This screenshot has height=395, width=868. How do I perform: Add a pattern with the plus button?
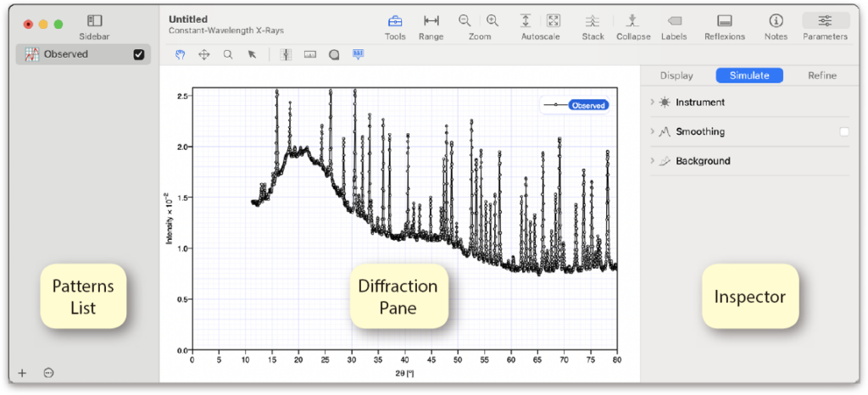click(22, 373)
